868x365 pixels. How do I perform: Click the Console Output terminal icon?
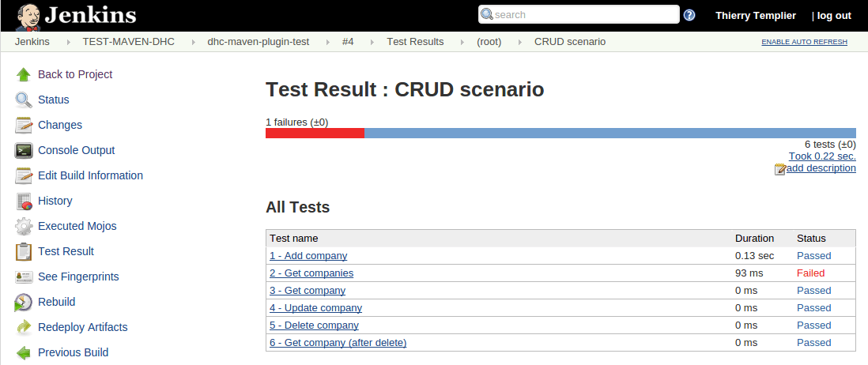[x=24, y=150]
